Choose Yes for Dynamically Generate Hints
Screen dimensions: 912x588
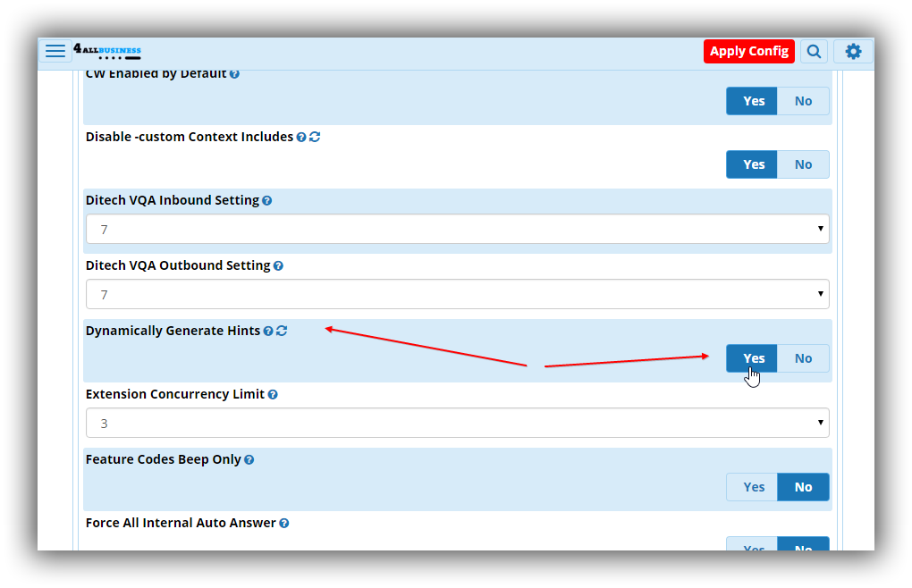(753, 358)
